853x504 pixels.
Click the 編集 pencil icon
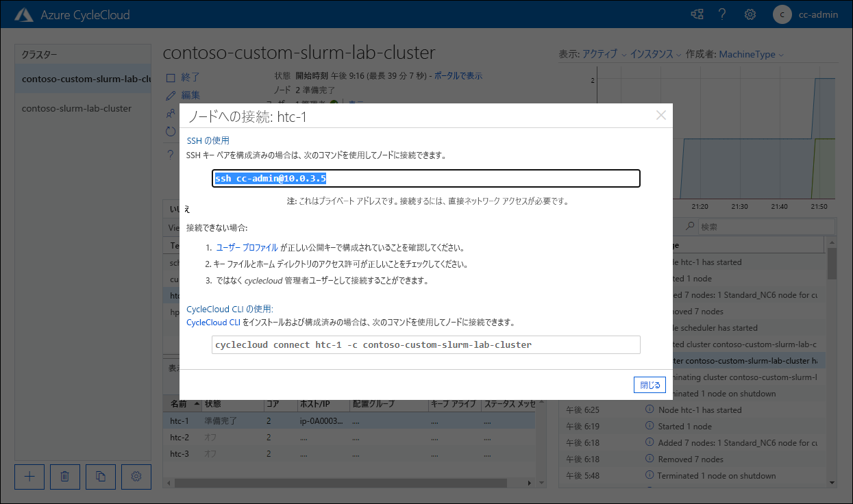click(171, 95)
